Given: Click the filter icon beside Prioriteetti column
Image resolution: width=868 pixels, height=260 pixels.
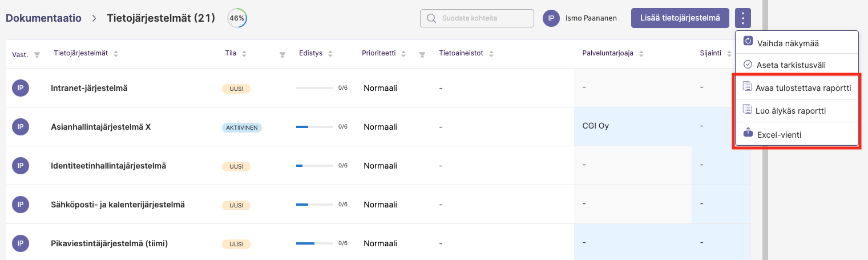Looking at the screenshot, I should pyautogui.click(x=422, y=55).
